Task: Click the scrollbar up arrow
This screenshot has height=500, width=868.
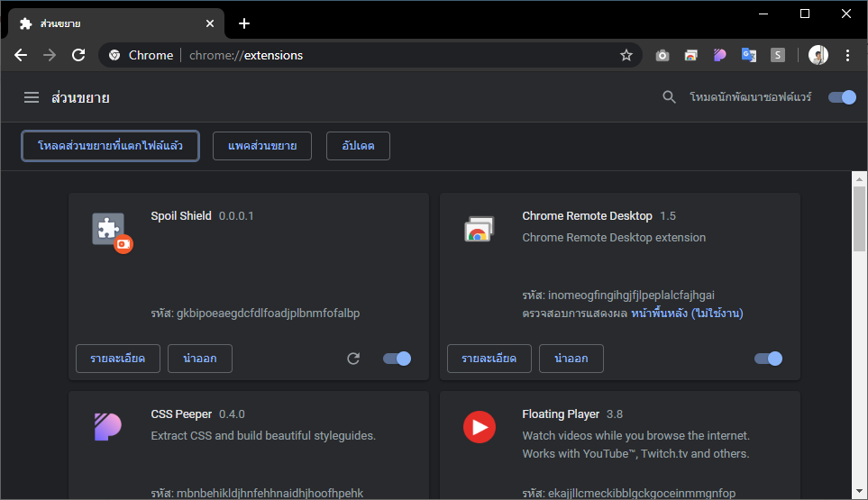Action: 859,179
